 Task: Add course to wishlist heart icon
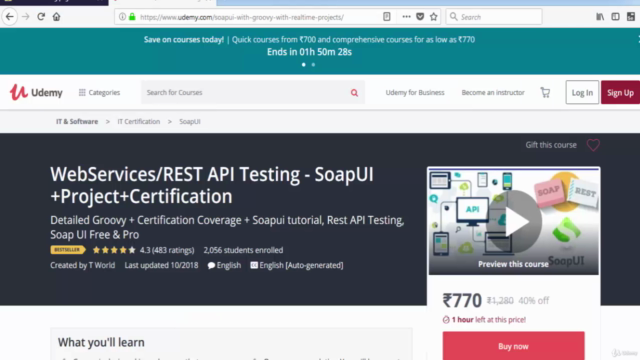click(x=593, y=145)
